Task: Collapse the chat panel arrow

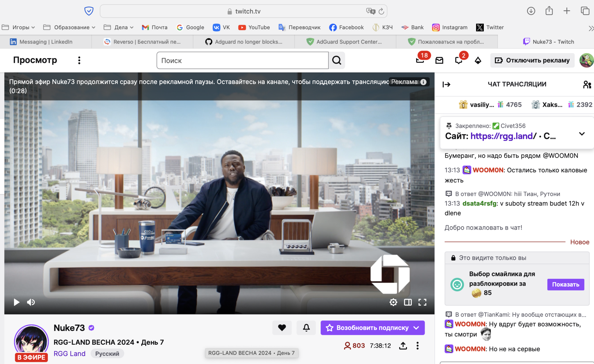Action: click(447, 84)
